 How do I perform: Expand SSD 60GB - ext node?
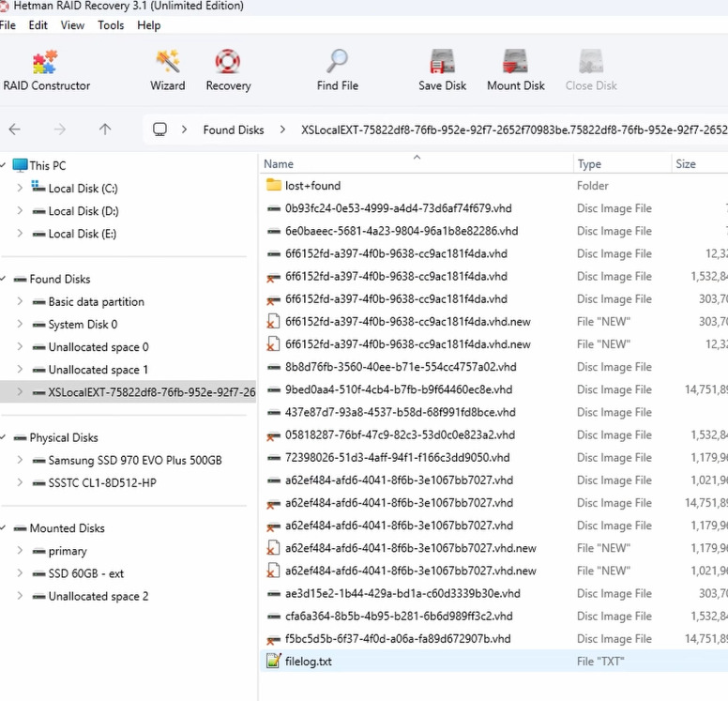pos(20,573)
